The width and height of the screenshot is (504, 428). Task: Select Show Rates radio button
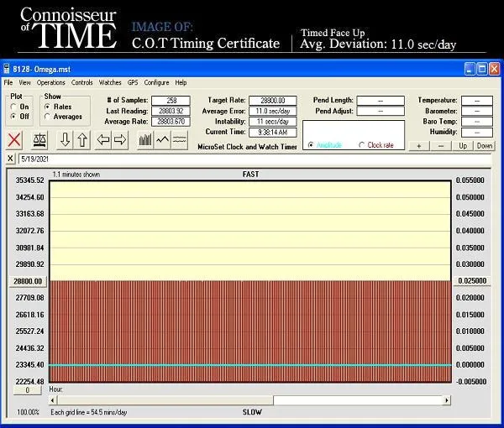pos(47,107)
